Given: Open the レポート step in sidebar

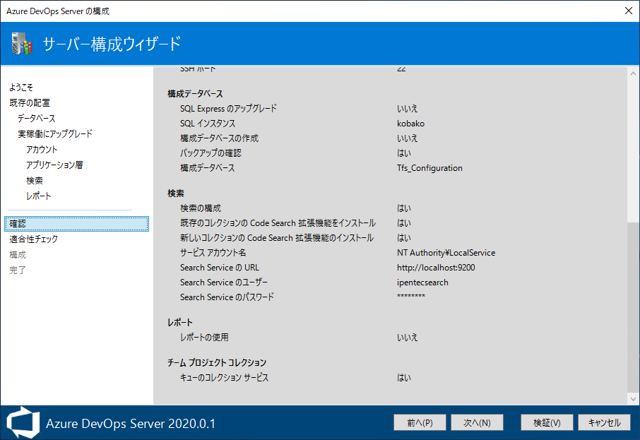Looking at the screenshot, I should [x=38, y=196].
